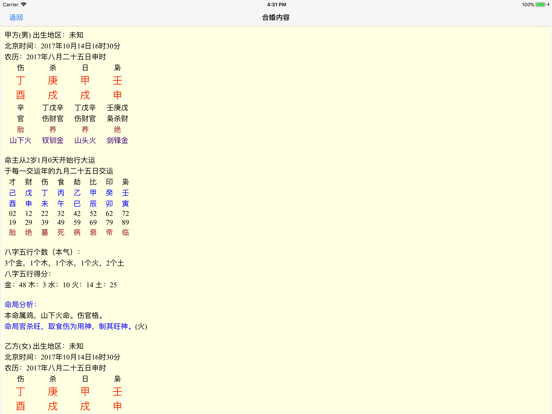The image size is (552, 414).
Task: Click the 枭杀财 ten-gods label
Action: 117,119
